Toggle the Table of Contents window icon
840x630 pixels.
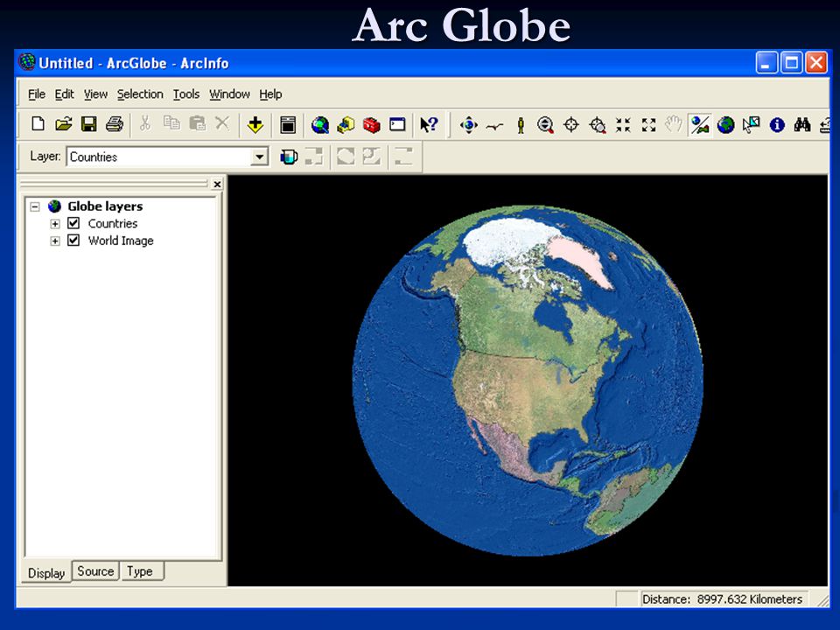(x=288, y=125)
